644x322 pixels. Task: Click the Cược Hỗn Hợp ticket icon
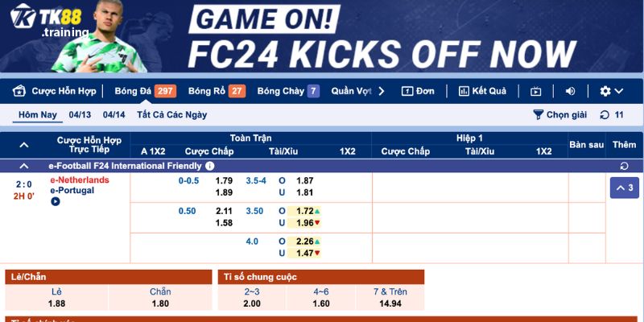click(19, 91)
